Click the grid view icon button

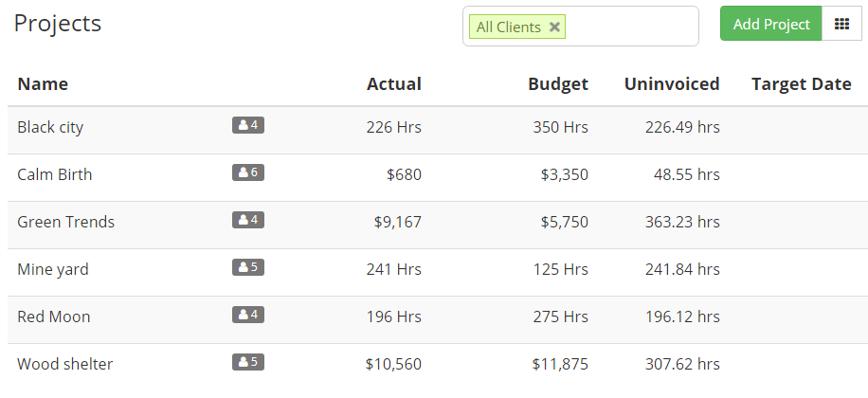(841, 24)
